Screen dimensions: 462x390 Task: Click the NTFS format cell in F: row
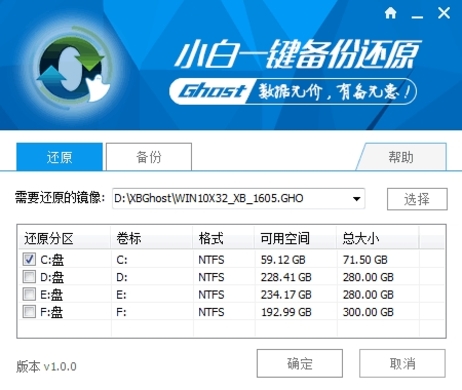[x=211, y=312]
